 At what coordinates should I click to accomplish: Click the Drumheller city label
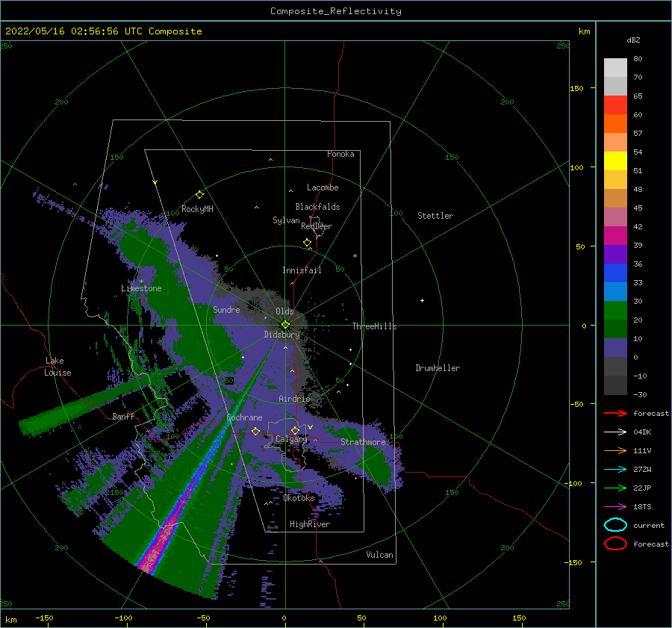[x=438, y=368]
